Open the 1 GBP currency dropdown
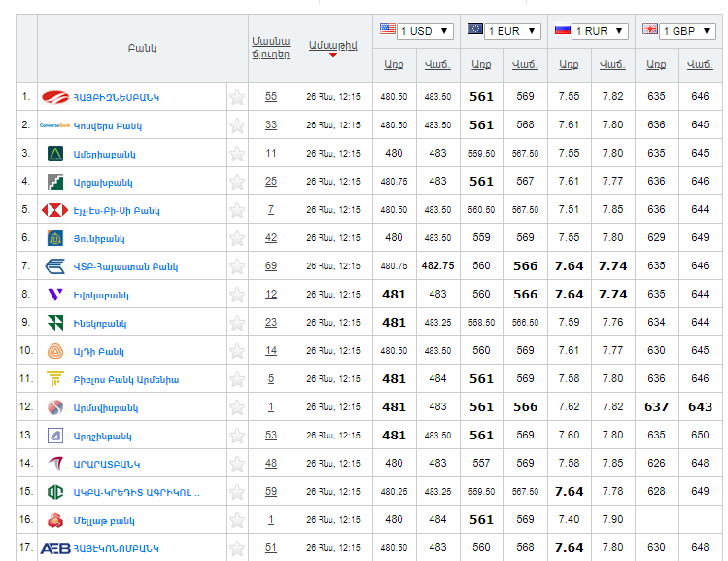 click(x=687, y=31)
